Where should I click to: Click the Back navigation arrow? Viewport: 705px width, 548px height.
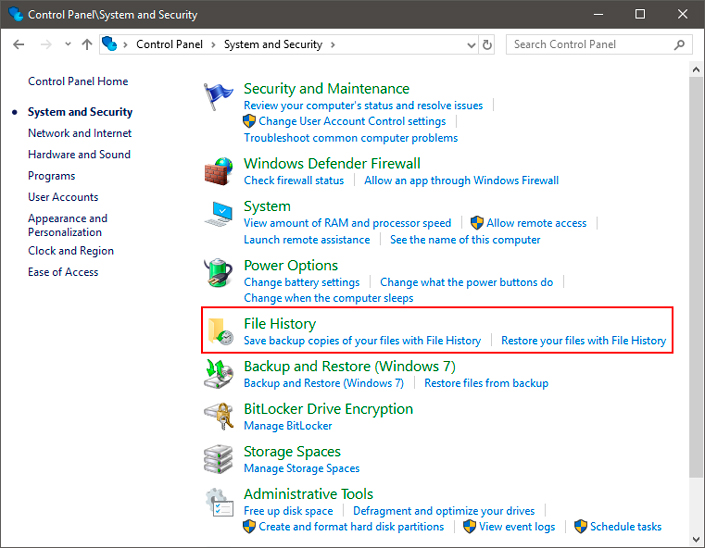(18, 45)
